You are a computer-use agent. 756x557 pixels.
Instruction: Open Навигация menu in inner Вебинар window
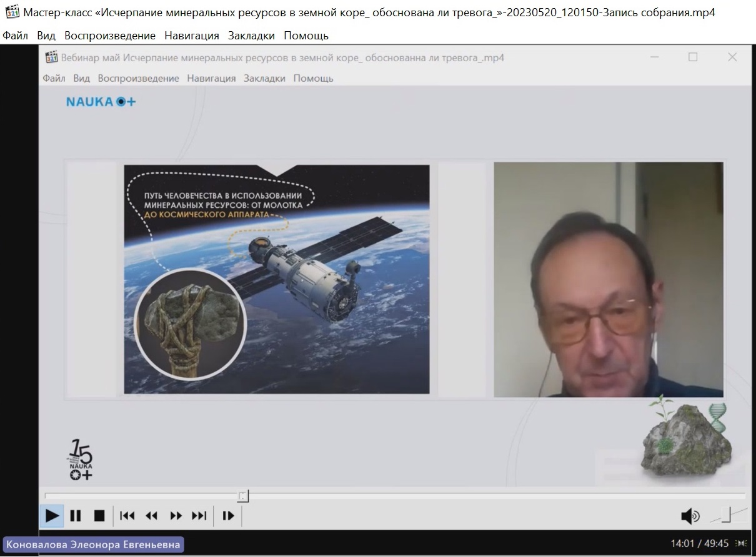click(211, 78)
